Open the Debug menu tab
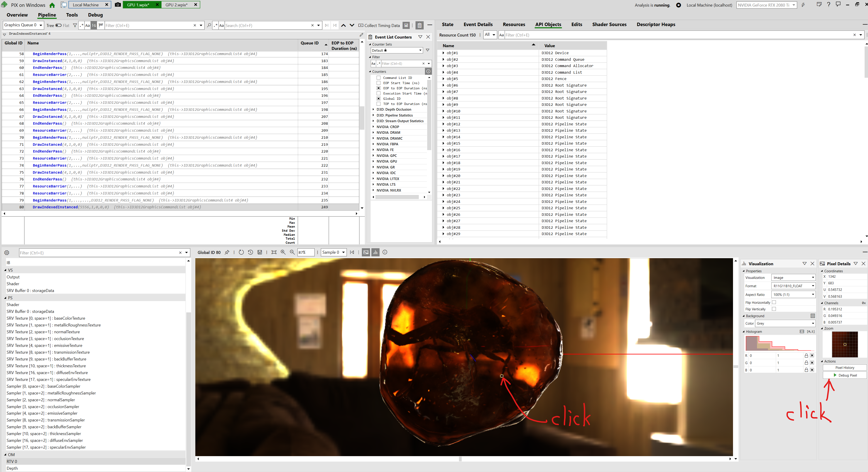Image resolution: width=868 pixels, height=472 pixels. tap(95, 15)
